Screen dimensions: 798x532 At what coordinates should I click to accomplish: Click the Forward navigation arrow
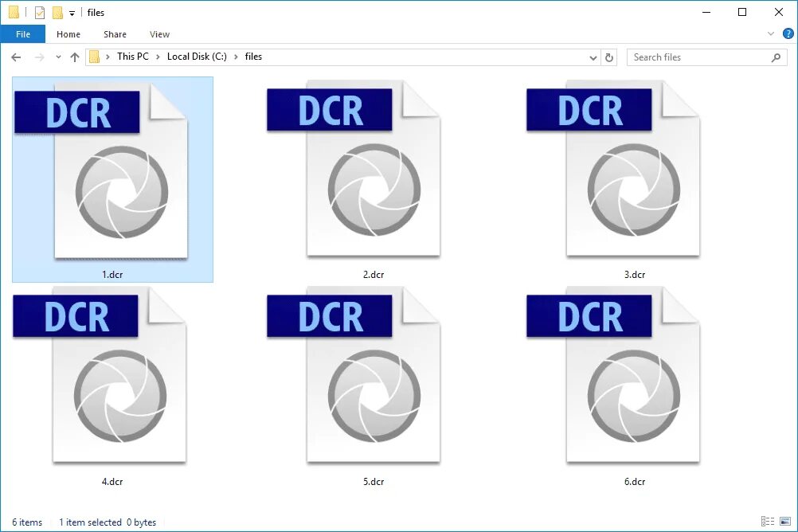coord(39,57)
